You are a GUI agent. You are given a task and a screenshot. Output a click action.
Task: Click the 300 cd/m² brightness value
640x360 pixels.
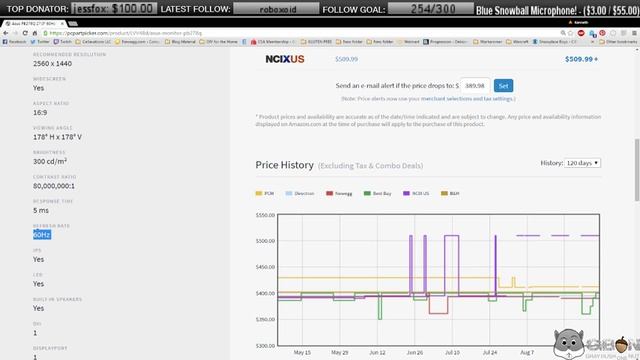coord(50,161)
